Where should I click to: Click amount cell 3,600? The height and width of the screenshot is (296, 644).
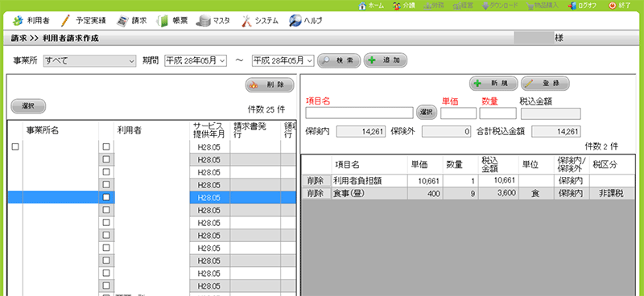[x=499, y=194]
